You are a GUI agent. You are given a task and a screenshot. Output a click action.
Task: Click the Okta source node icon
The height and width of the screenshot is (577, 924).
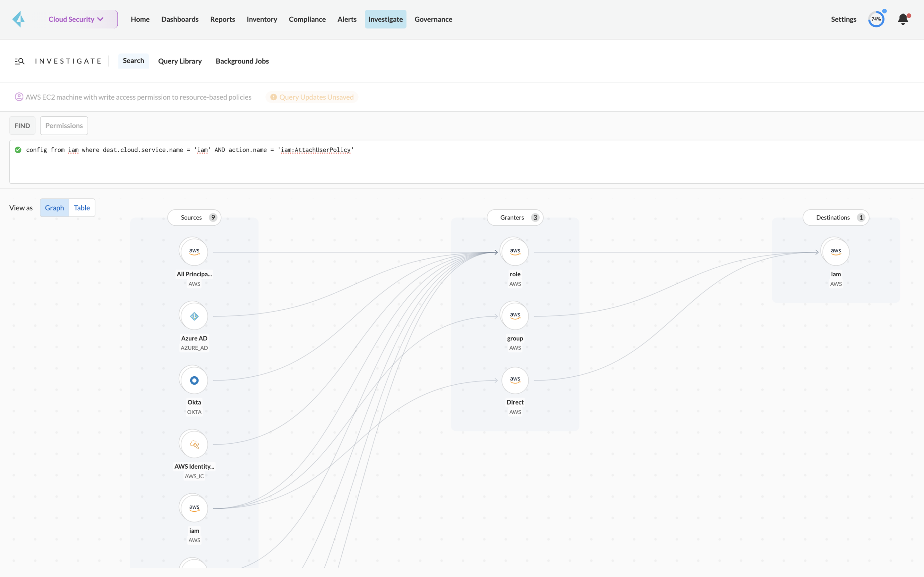(193, 380)
